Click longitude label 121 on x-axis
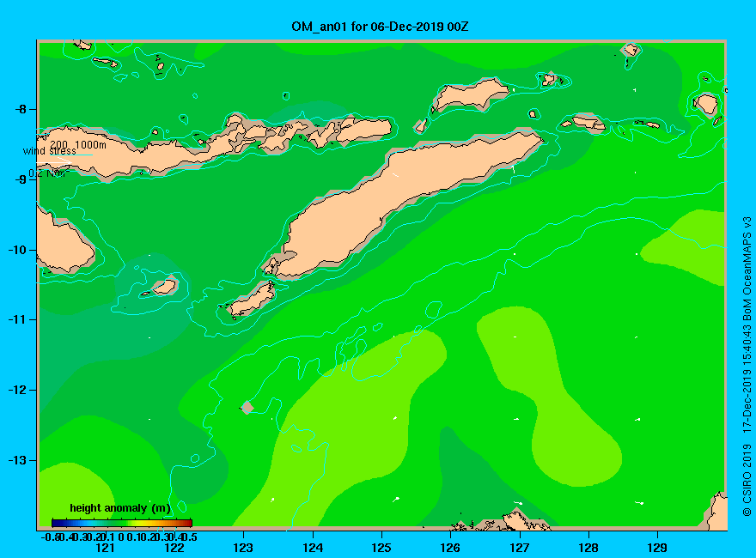 pyautogui.click(x=105, y=548)
